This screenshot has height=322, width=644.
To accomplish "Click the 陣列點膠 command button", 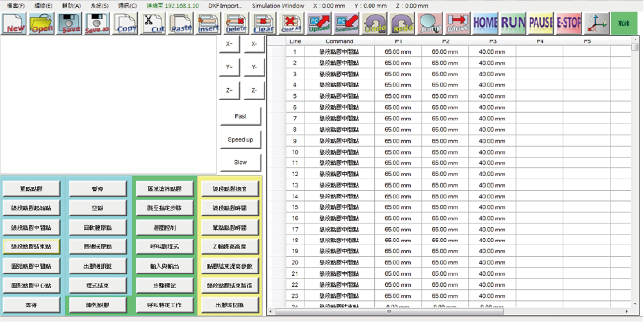I will click(x=98, y=305).
